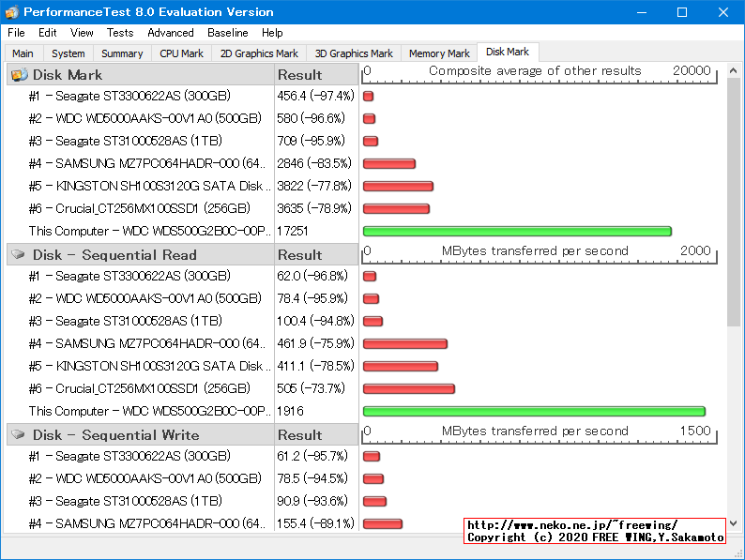This screenshot has width=745, height=560.
Task: Click the vertical scrollbar up arrow
Action: (735, 72)
